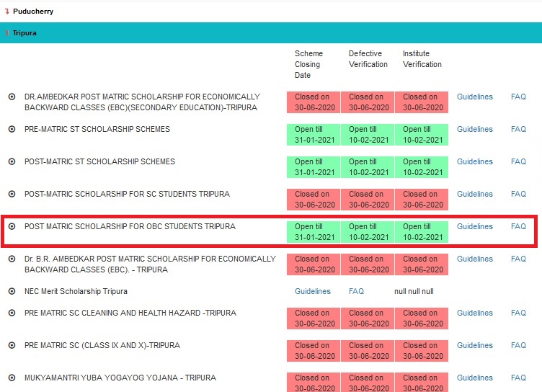Screen dimensions: 542x392
Task: Click Pre Matric SC Class IX institute verification Closed cell
Action: coord(422,351)
